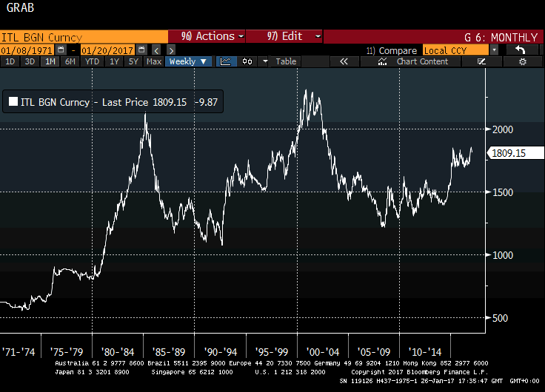The width and height of the screenshot is (545, 392).
Task: Click the '80-'84 x-axis label
Action: [118, 352]
